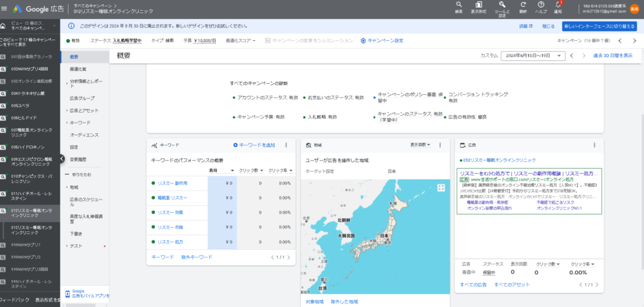Screen dimensions: 644x307
Task: Click the Google Ads mobile app icon
Action: click(68, 293)
